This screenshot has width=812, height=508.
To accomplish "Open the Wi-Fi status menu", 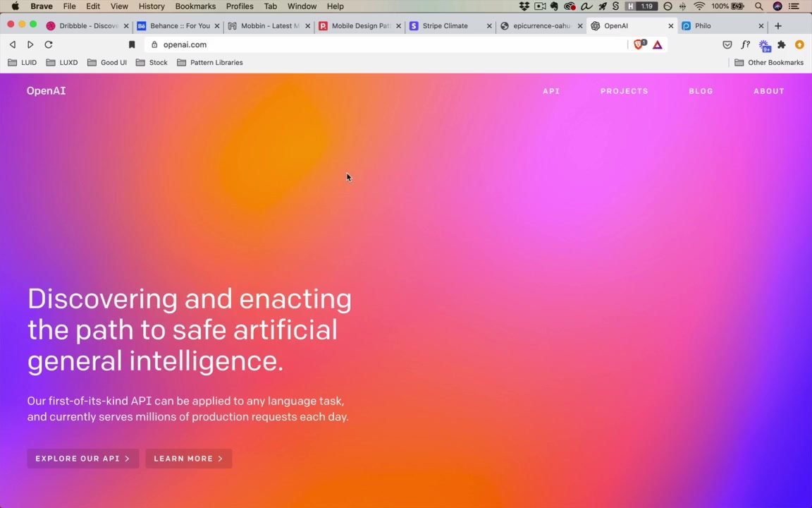I will tap(700, 6).
